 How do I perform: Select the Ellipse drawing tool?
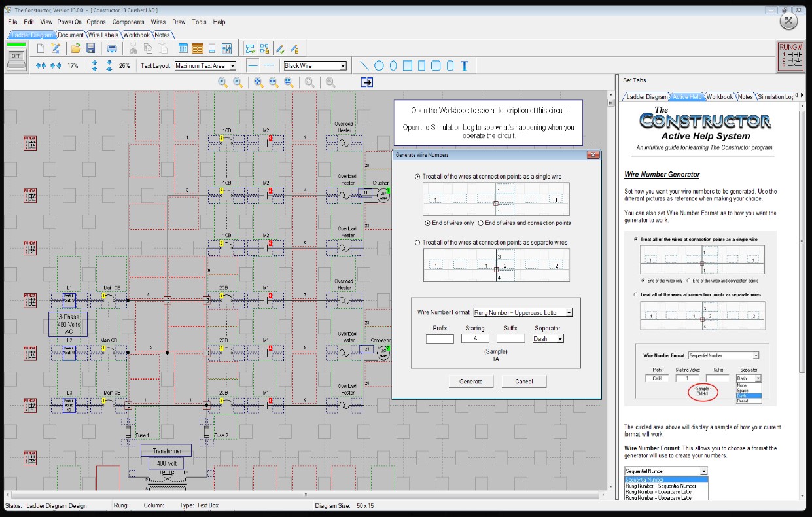[x=393, y=65]
